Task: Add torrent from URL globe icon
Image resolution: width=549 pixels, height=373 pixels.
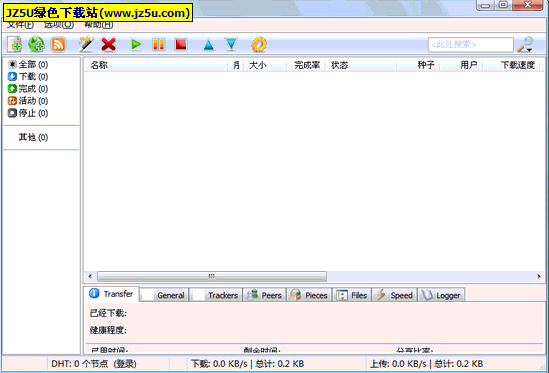Action: coord(36,44)
